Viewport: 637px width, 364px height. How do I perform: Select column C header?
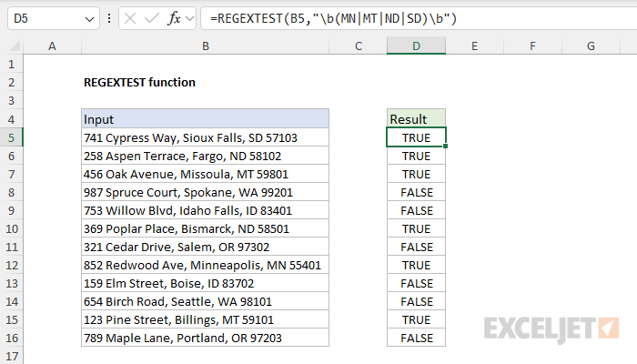[x=359, y=46]
